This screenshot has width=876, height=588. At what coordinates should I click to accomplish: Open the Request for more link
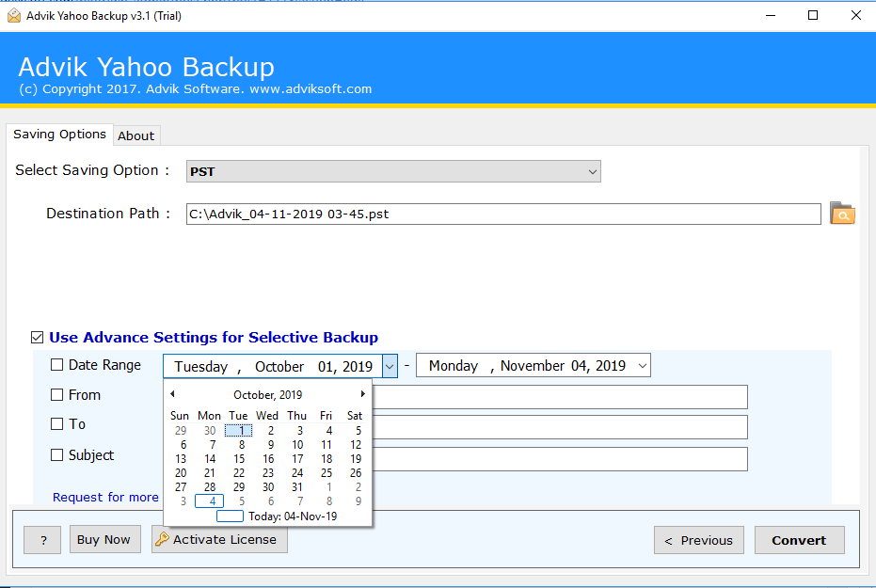(x=105, y=497)
